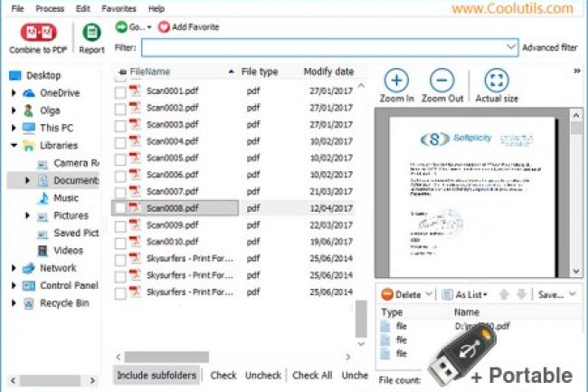Select the OneDrive cloud icon
588x392 pixels.
(x=29, y=93)
